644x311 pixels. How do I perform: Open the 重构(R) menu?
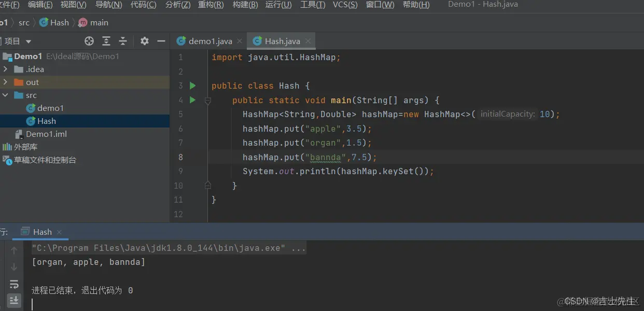tap(211, 5)
